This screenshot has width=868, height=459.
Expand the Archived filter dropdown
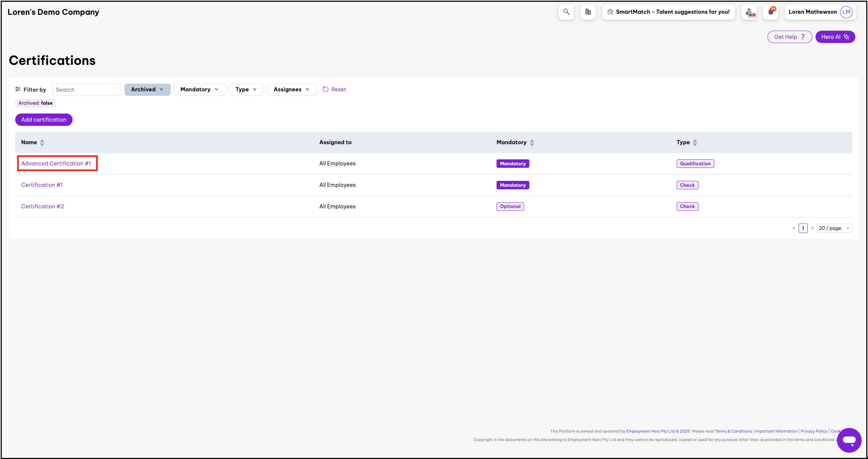coord(147,90)
